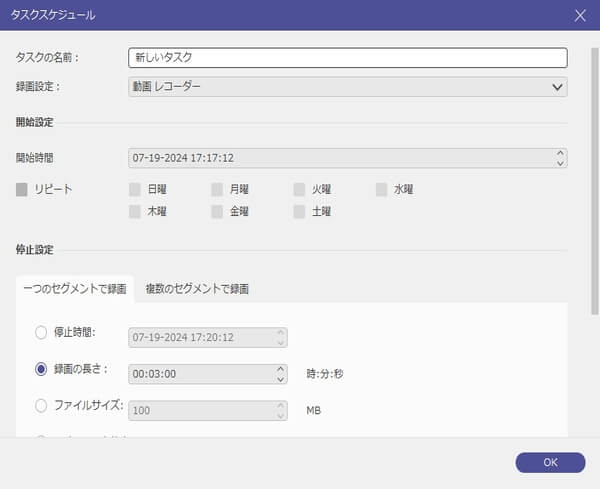Click the ファイルサイズ 100 field
The height and width of the screenshot is (489, 600).
208,411
